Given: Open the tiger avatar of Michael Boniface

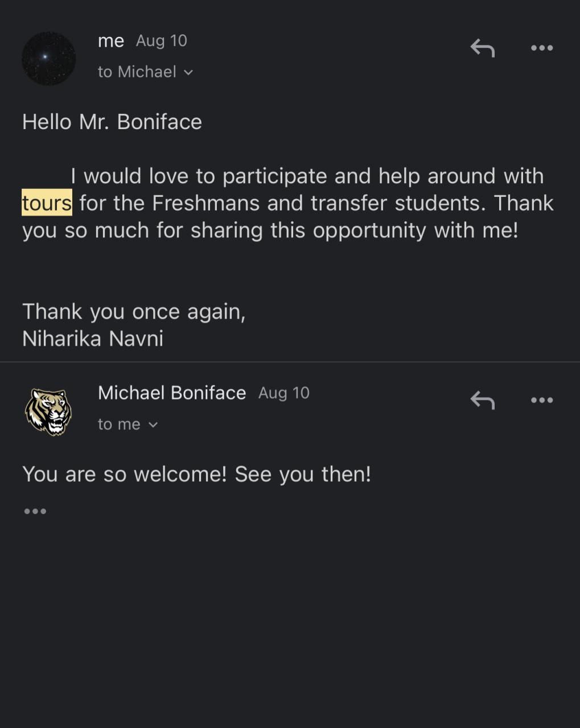Looking at the screenshot, I should click(48, 412).
